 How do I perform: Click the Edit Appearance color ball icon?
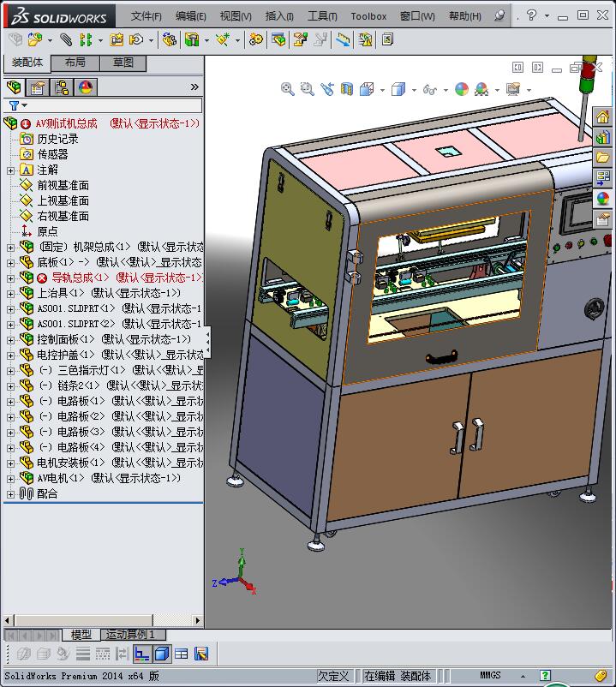(x=461, y=89)
